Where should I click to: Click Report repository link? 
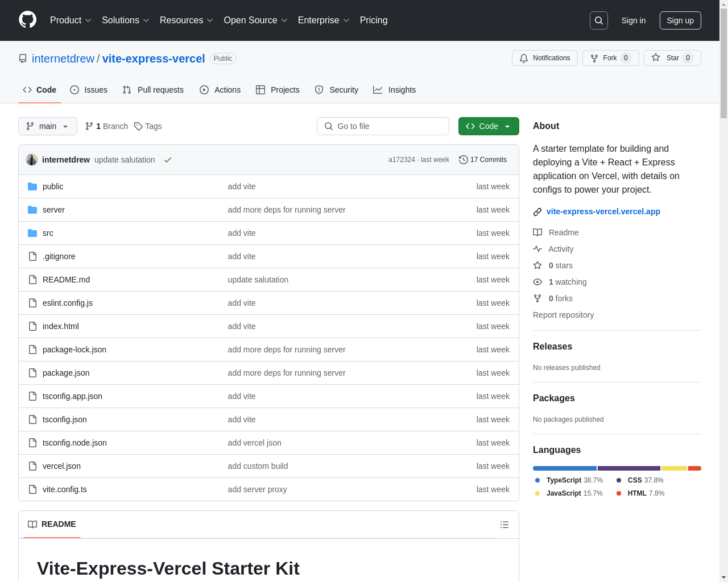563,315
